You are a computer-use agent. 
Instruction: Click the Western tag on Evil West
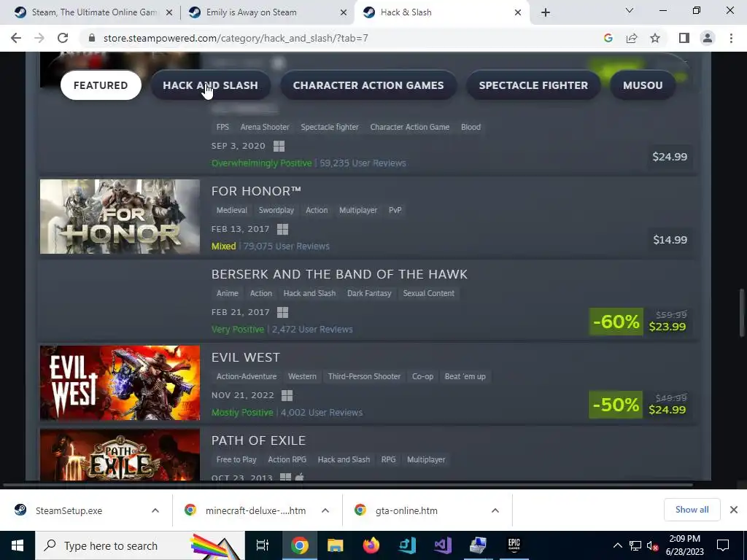coord(302,376)
